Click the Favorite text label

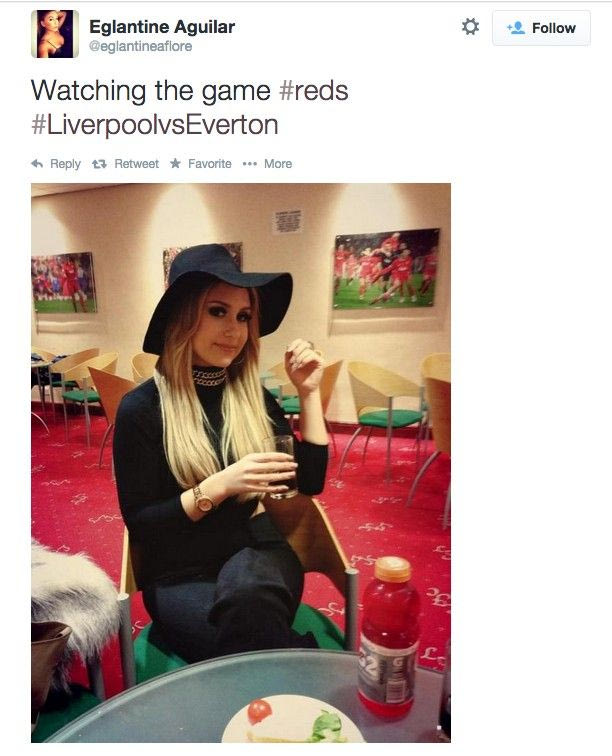pyautogui.click(x=210, y=164)
